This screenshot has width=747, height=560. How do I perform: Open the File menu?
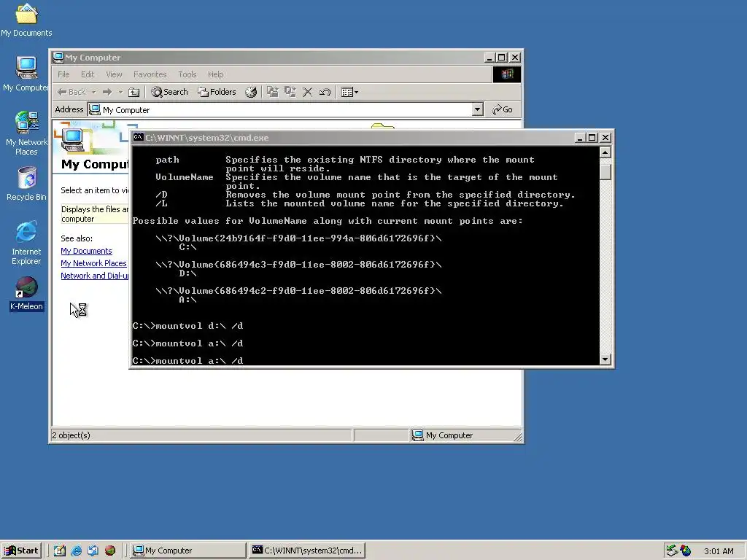coord(63,74)
